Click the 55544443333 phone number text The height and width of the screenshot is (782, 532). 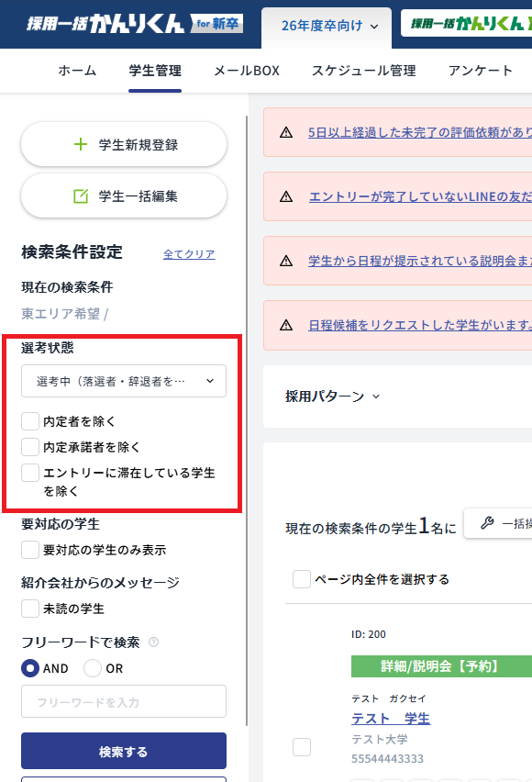(x=387, y=758)
